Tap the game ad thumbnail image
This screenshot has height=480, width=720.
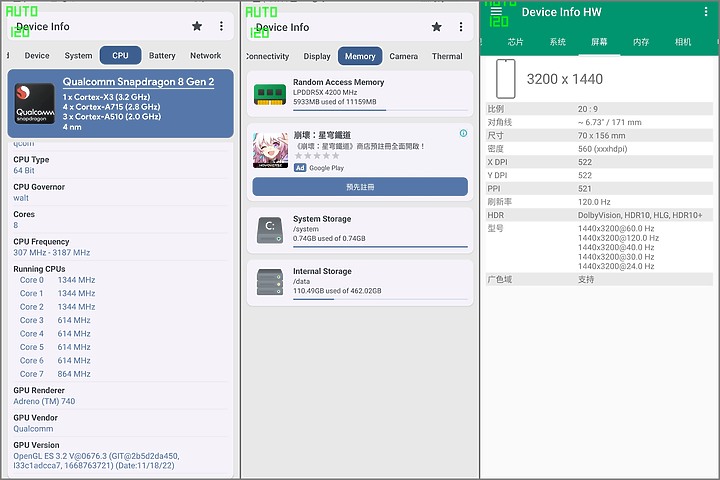(x=270, y=150)
